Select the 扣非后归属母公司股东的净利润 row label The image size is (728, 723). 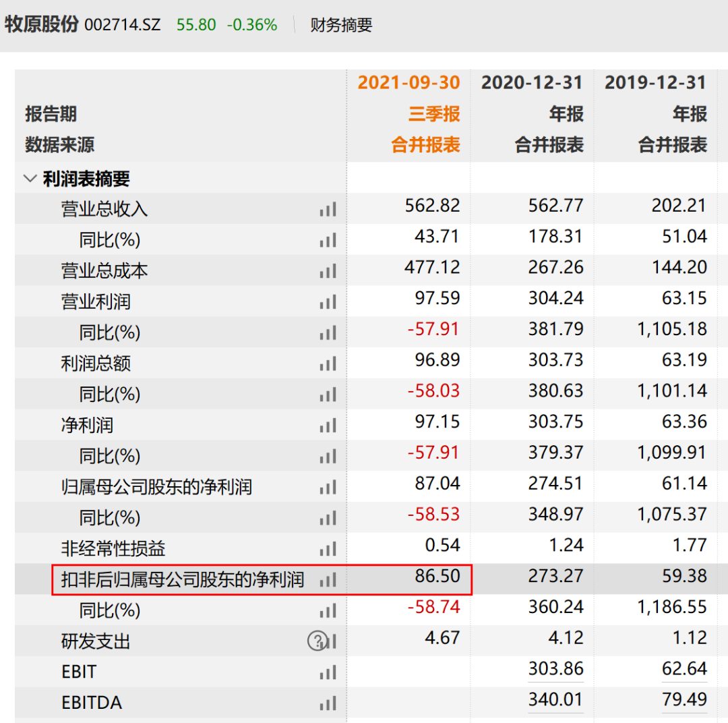(x=182, y=579)
